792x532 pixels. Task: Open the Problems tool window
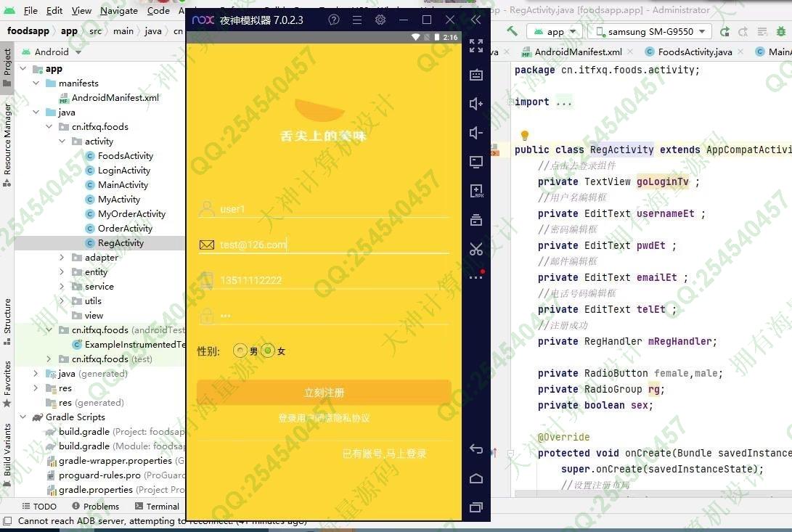pyautogui.click(x=96, y=506)
